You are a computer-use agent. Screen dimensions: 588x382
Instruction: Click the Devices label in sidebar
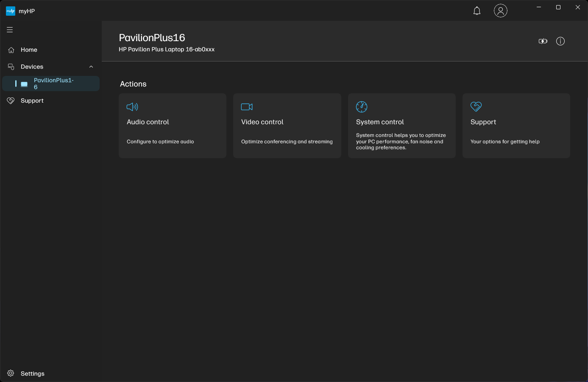(x=32, y=67)
